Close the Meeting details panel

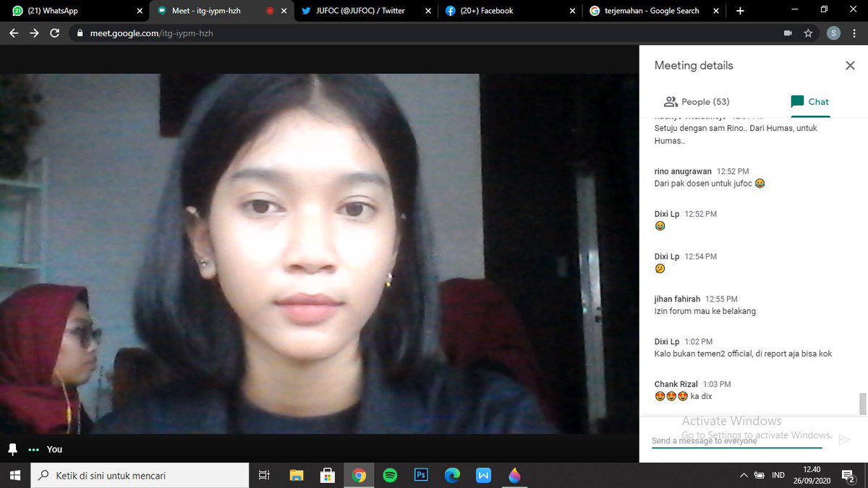pyautogui.click(x=850, y=66)
